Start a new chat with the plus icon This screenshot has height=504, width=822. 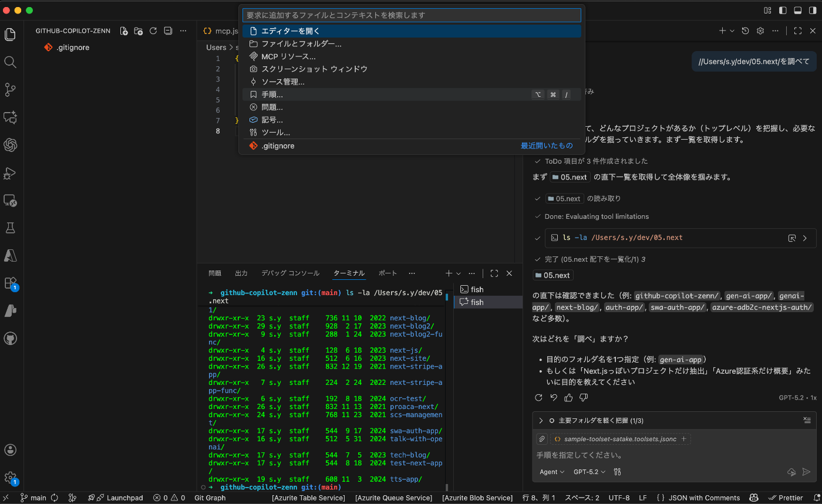point(723,31)
